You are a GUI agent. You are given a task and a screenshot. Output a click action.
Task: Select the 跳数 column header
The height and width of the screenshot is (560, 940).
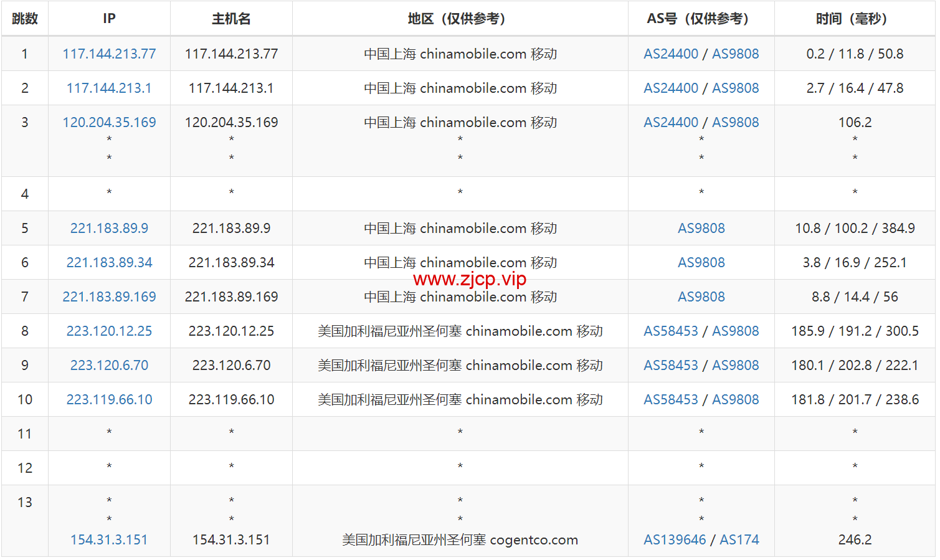25,19
